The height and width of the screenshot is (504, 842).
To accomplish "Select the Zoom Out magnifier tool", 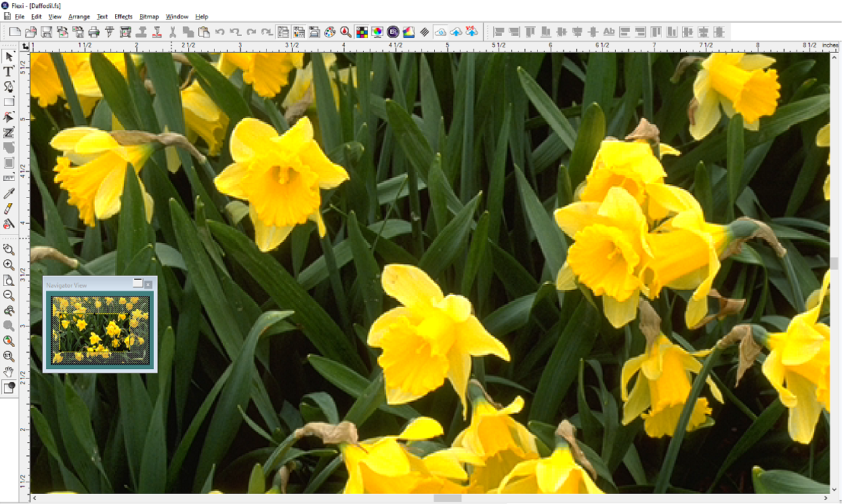I will 9,295.
